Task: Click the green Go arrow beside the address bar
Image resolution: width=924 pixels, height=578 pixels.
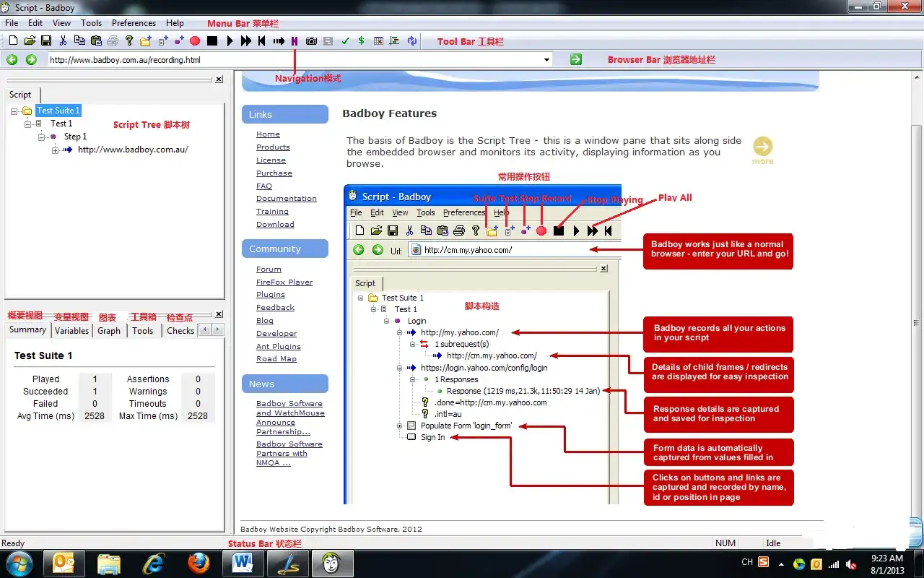Action: coord(575,59)
